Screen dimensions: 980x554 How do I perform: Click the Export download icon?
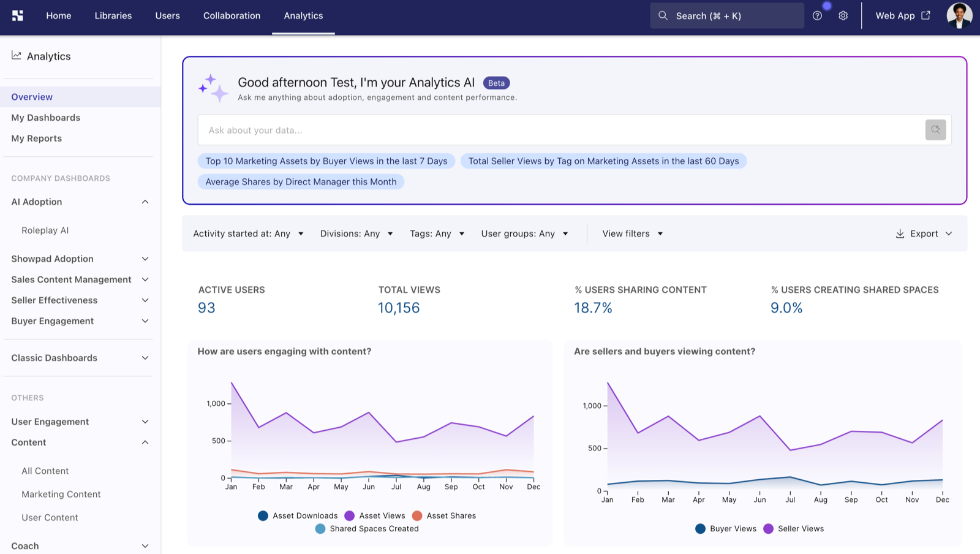[x=900, y=233]
